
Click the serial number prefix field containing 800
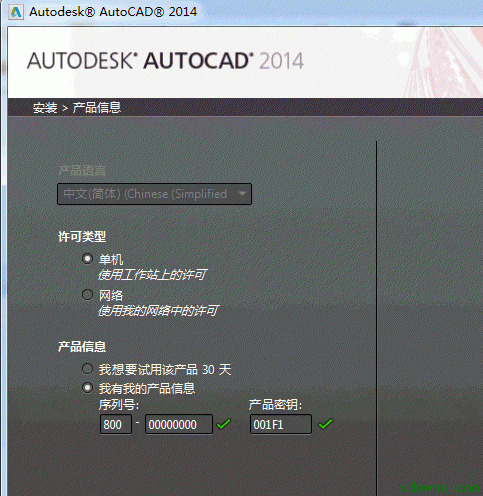(x=116, y=424)
